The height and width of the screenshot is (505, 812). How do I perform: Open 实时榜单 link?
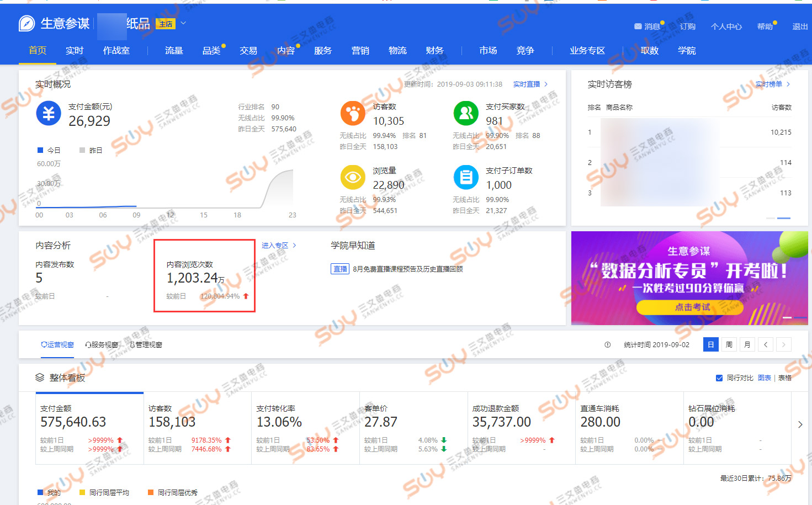point(773,84)
